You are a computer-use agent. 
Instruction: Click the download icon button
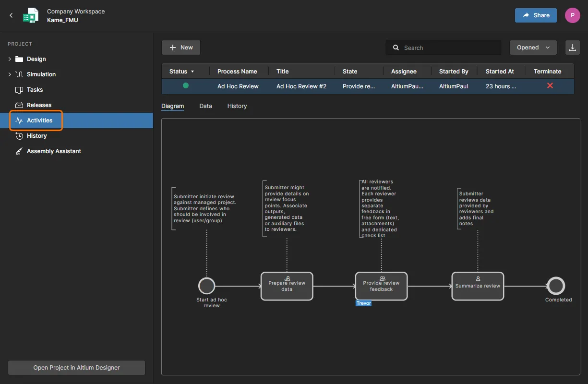pos(572,48)
